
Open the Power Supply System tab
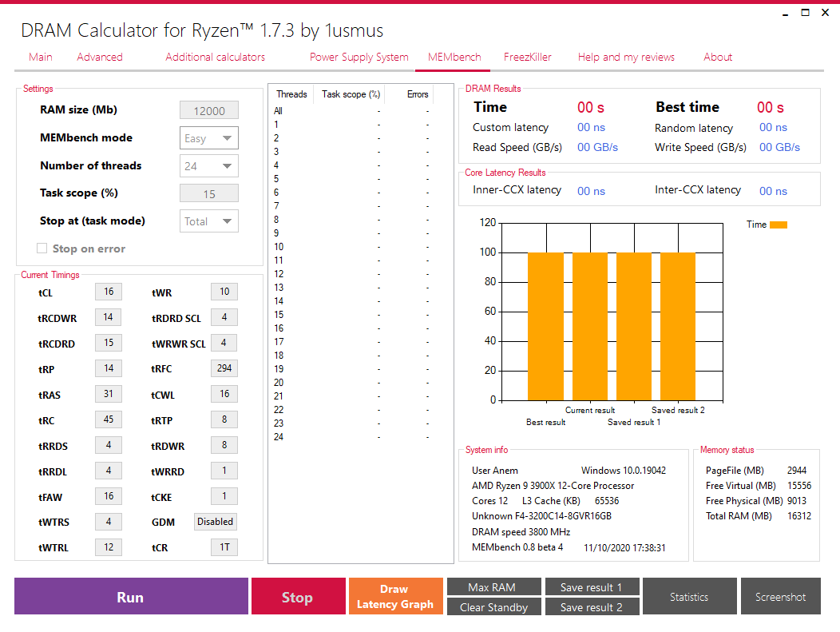359,57
